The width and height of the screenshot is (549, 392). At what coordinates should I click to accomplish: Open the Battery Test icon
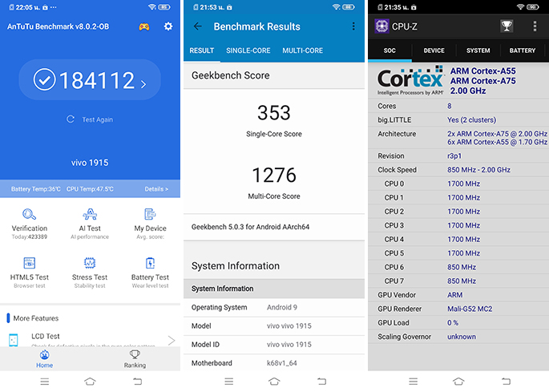click(x=150, y=264)
